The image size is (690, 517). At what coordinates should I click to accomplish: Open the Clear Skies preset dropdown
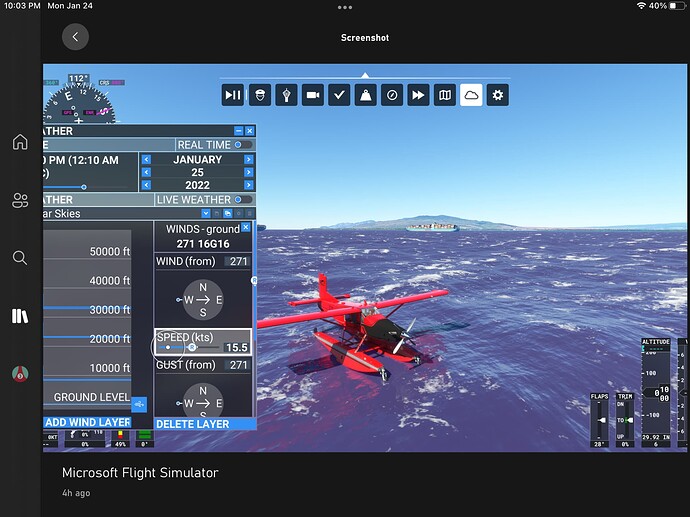tap(206, 213)
